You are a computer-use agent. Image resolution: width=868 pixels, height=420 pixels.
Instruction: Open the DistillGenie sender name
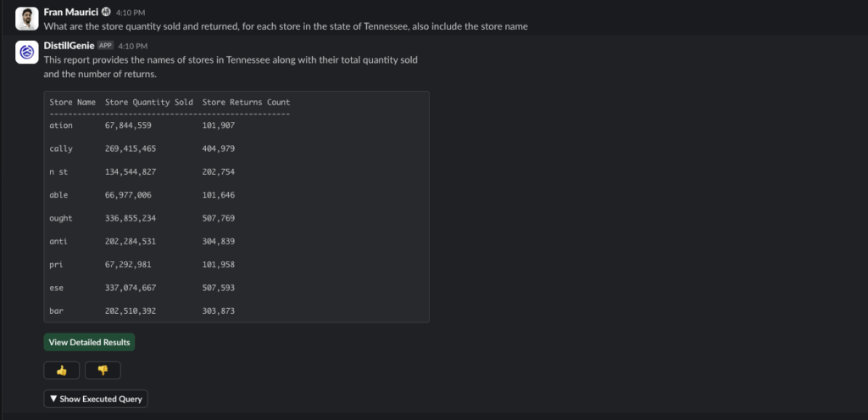70,46
